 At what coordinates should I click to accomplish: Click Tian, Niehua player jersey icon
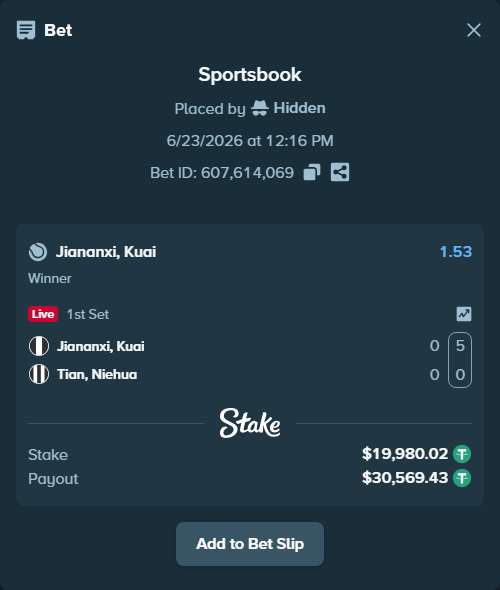39,374
